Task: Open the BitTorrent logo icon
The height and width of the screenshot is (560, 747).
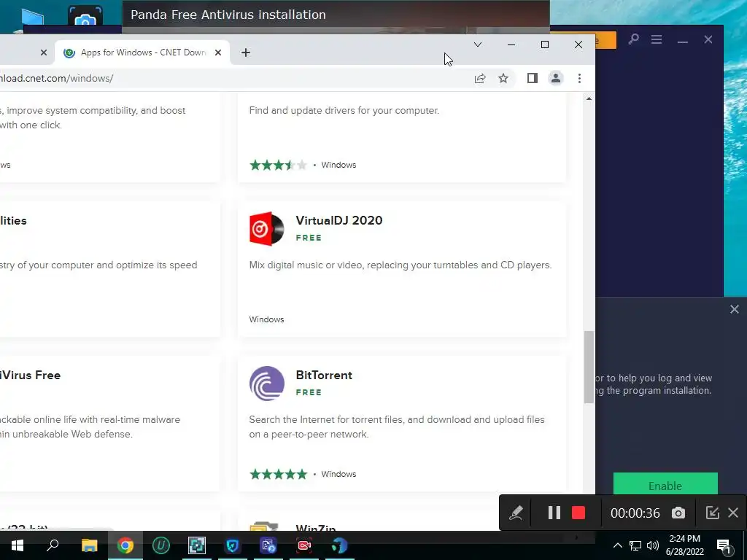Action: 267,384
